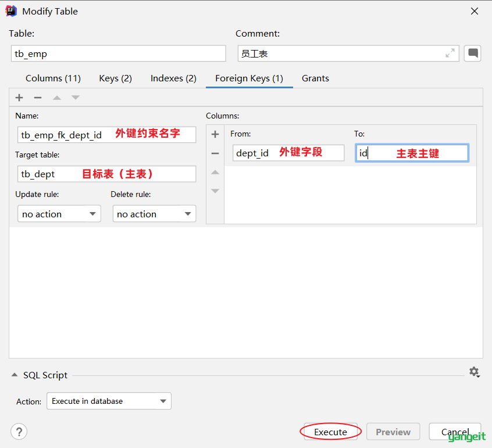This screenshot has width=492, height=448.
Task: Remove column mapping in Columns panel
Action: click(215, 153)
